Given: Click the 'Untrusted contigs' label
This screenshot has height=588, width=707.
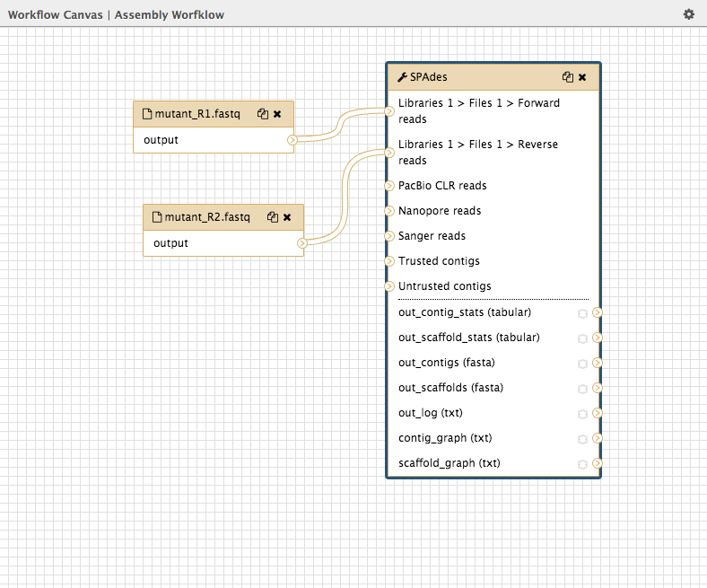Looking at the screenshot, I should 445,286.
